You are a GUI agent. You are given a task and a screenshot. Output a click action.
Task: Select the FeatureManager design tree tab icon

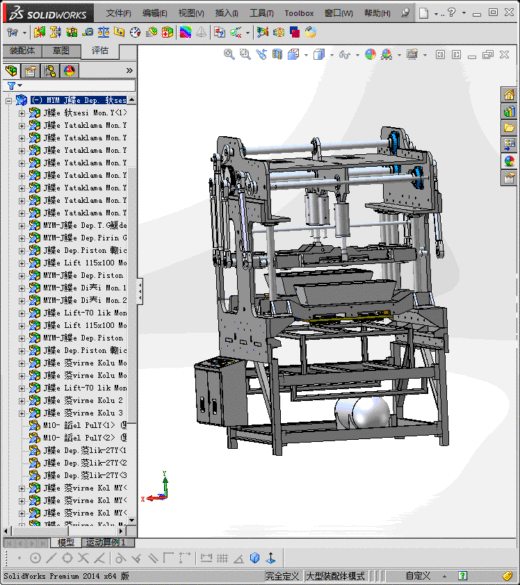(x=12, y=71)
